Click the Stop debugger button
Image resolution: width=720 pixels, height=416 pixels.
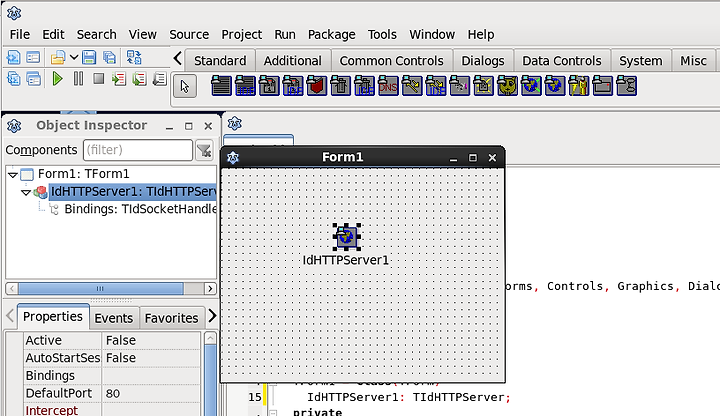coord(98,79)
